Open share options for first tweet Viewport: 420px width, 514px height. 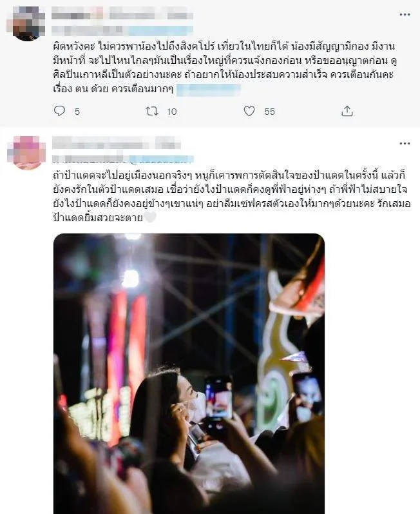click(347, 112)
